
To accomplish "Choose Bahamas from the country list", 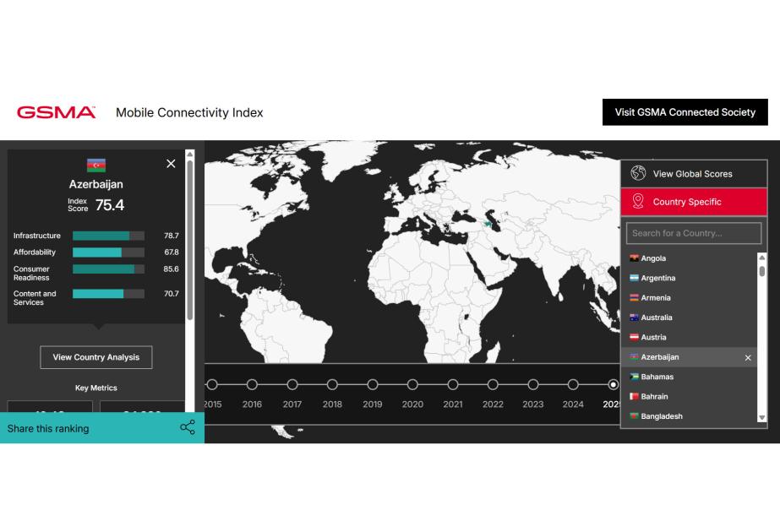I will [x=689, y=377].
